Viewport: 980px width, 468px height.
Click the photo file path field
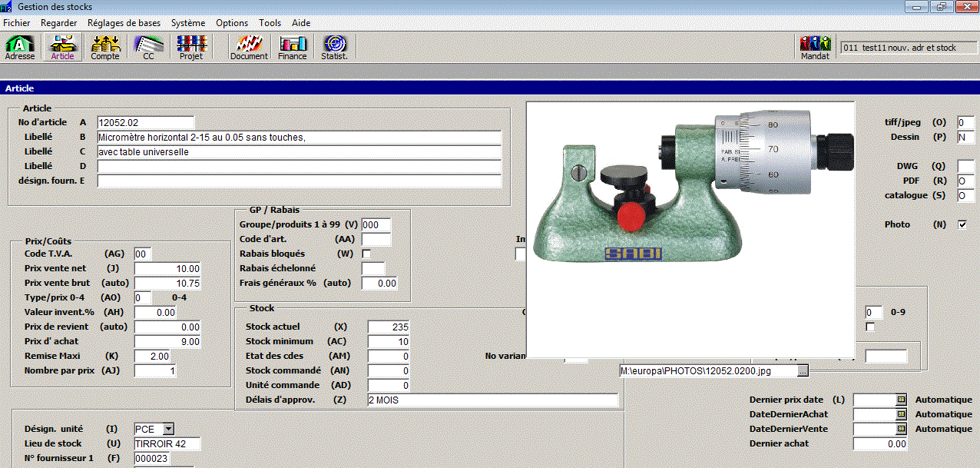click(707, 371)
